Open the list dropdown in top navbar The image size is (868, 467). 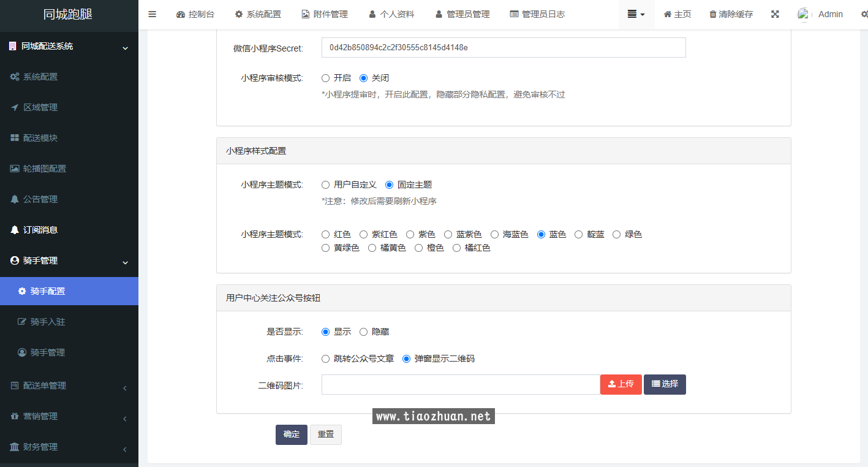click(636, 14)
